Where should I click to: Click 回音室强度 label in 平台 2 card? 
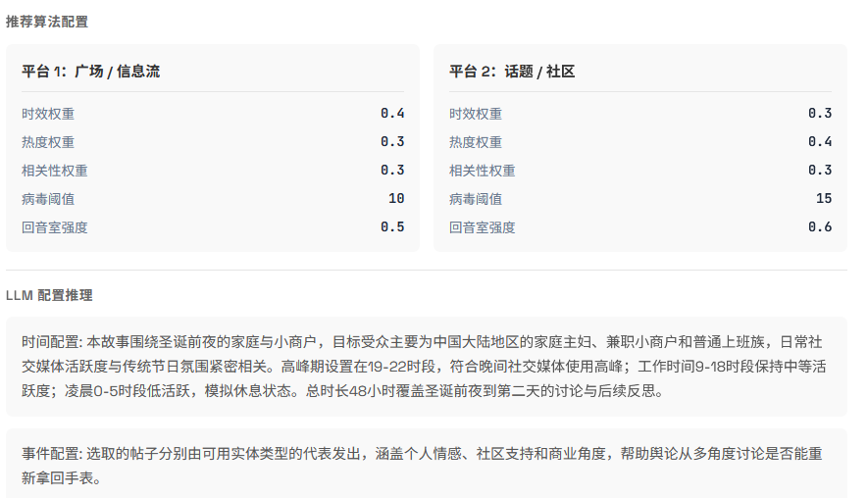(x=483, y=227)
